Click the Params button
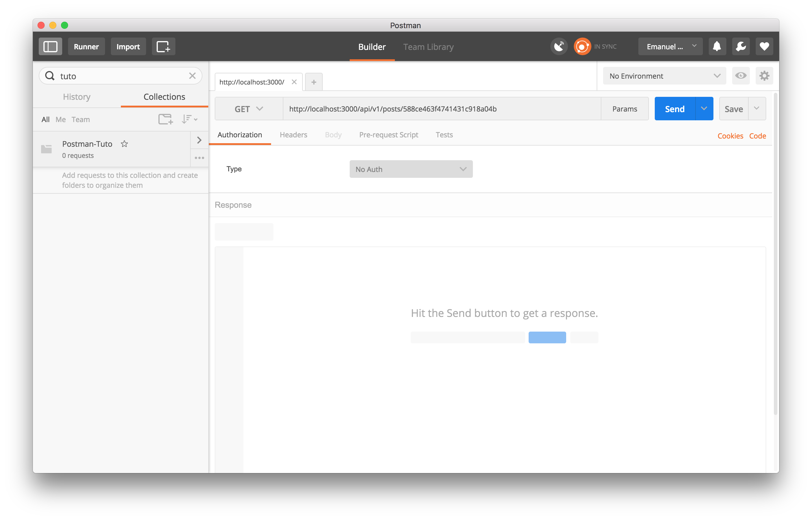The height and width of the screenshot is (520, 812). (x=624, y=109)
